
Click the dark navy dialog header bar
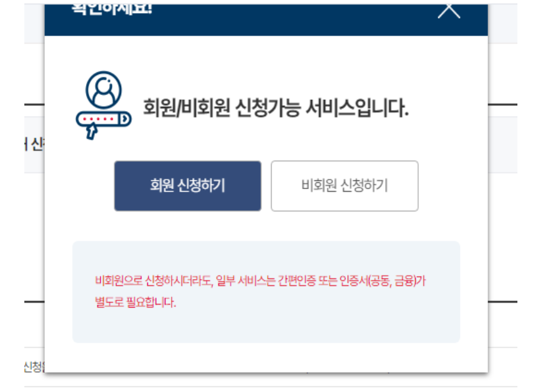point(266,20)
